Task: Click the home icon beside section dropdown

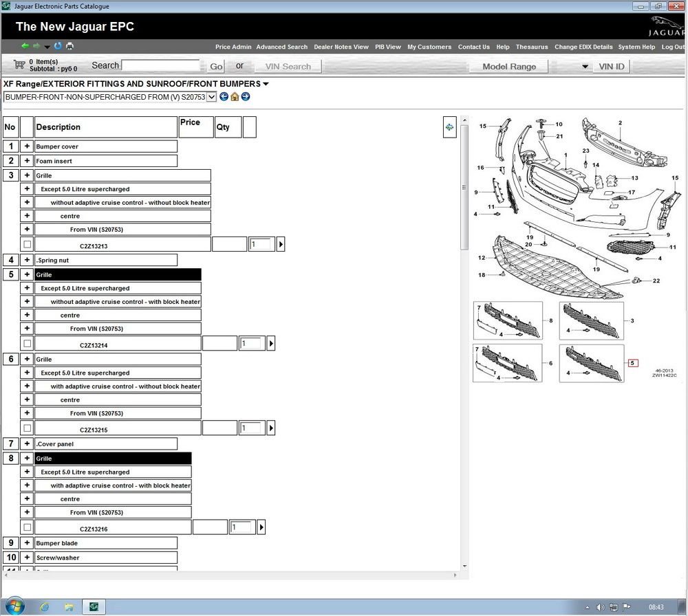Action: (235, 97)
